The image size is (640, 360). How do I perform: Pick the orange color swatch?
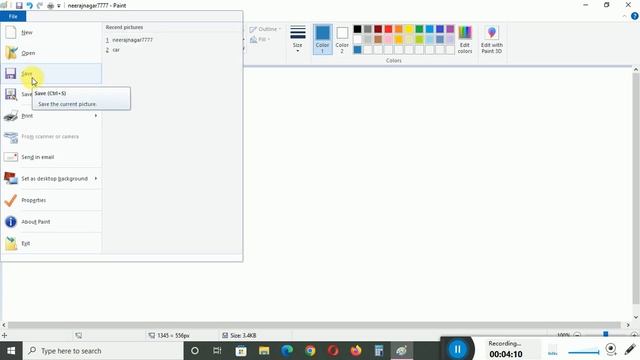[x=398, y=29]
